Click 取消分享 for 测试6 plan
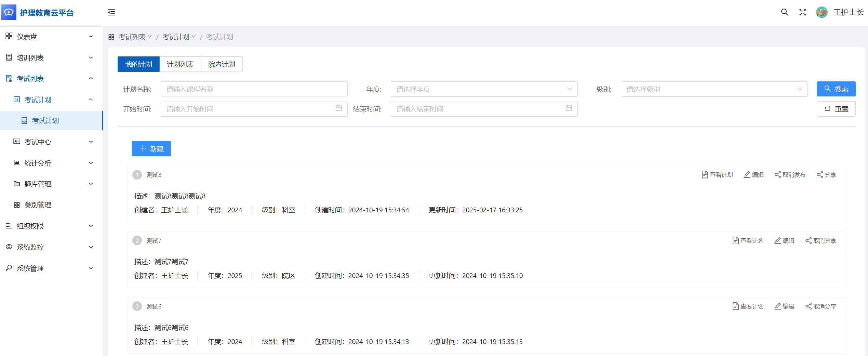The height and width of the screenshot is (356, 868). point(821,306)
